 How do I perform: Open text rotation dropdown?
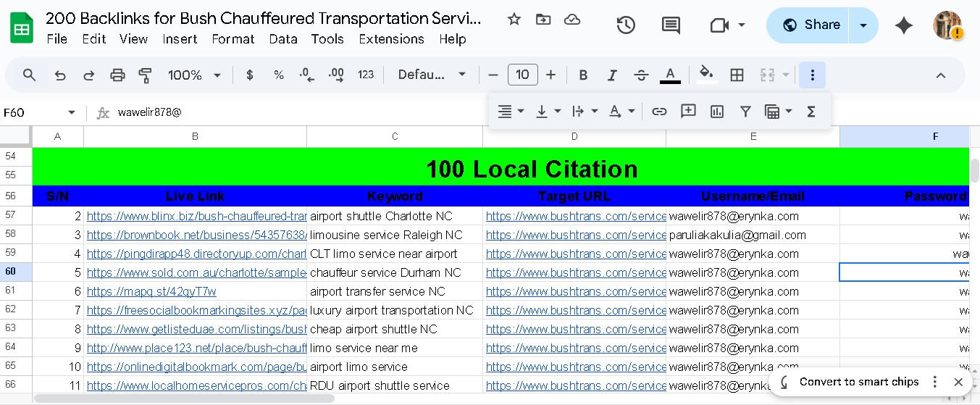coord(621,111)
